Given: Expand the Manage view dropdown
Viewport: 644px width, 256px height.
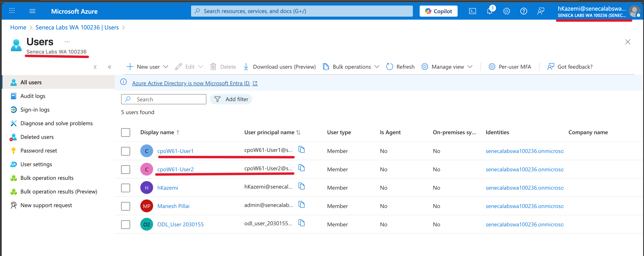Looking at the screenshot, I should (470, 67).
